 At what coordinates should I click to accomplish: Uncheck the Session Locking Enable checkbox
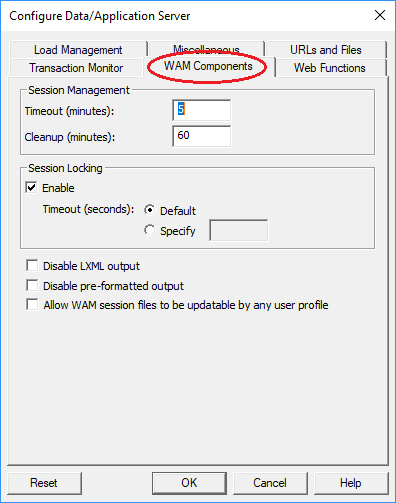coord(32,188)
